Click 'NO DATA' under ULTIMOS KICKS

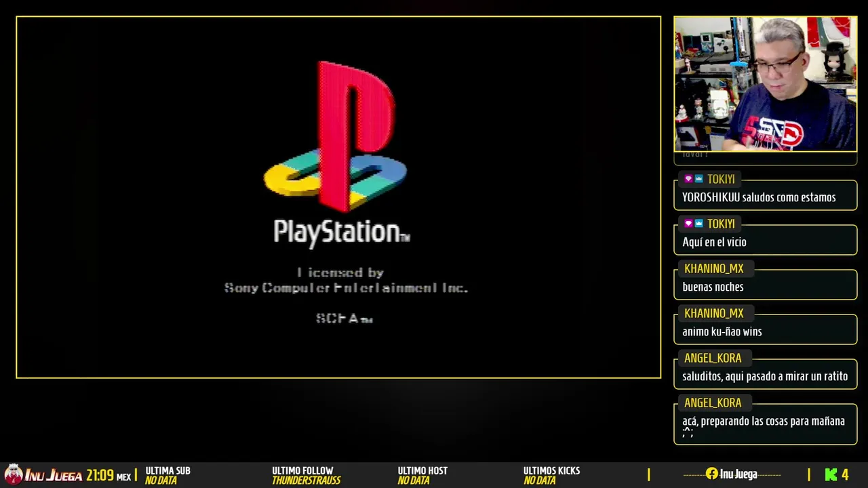point(539,481)
